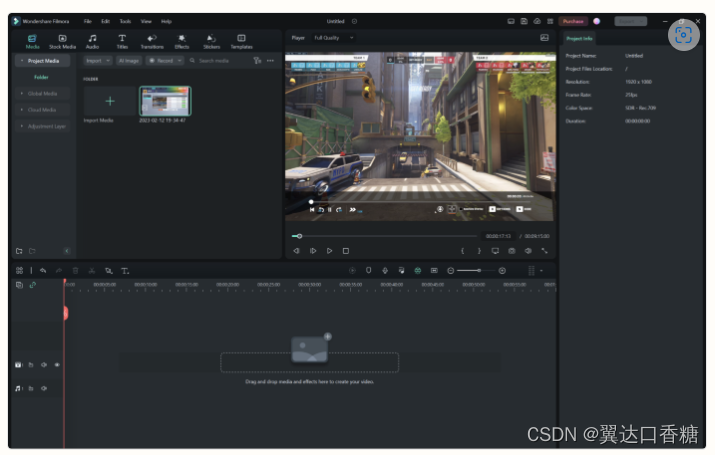The height and width of the screenshot is (455, 715).
Task: Click the timeline text tool icon
Action: coord(125,271)
